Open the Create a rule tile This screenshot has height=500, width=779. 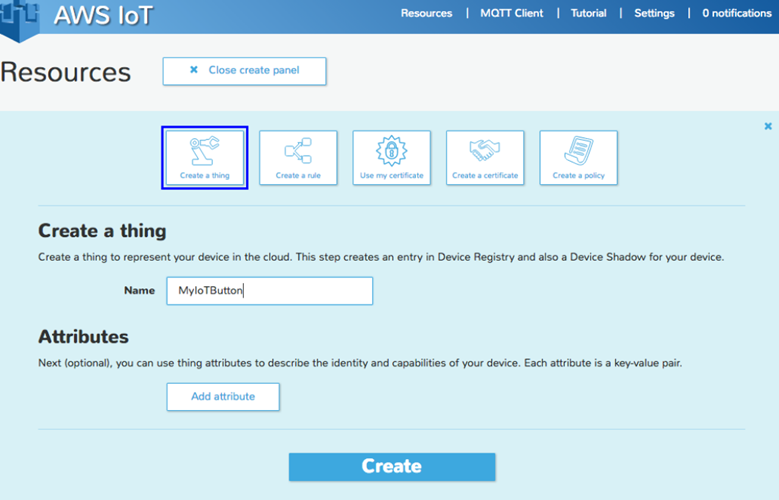pos(298,157)
